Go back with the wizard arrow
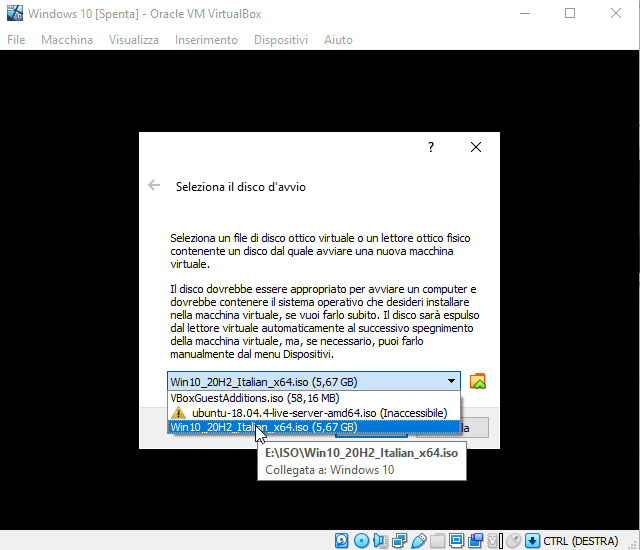 click(x=154, y=185)
